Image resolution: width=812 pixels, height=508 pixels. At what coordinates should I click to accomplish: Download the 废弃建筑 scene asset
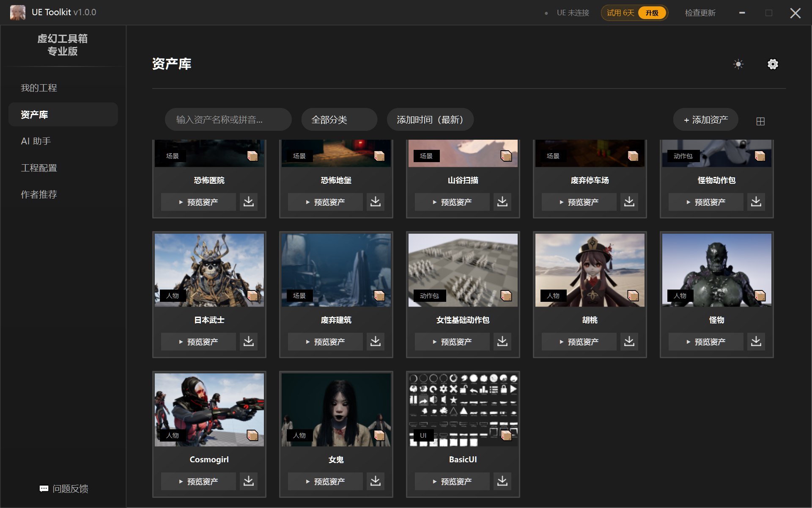tap(375, 341)
